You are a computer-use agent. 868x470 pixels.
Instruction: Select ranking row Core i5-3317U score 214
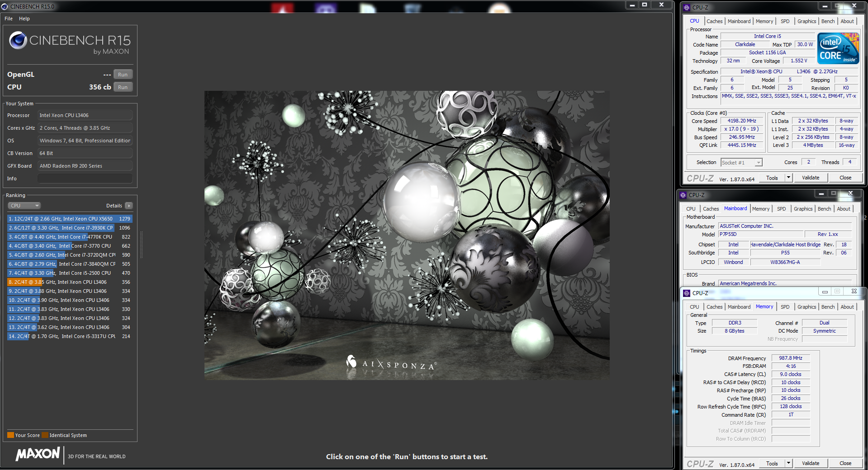coord(70,336)
